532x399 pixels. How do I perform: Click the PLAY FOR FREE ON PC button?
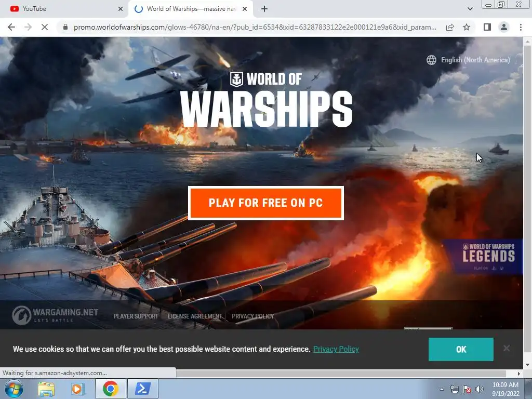[265, 203]
